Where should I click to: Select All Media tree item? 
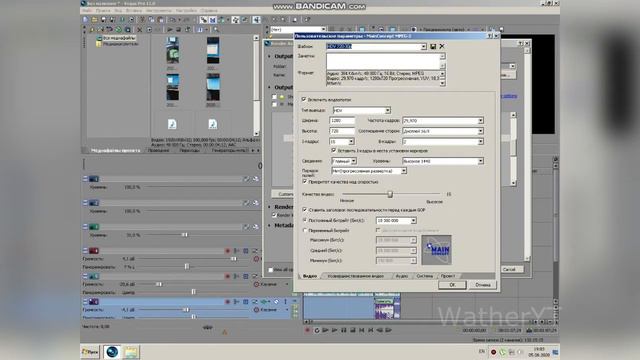119,38
